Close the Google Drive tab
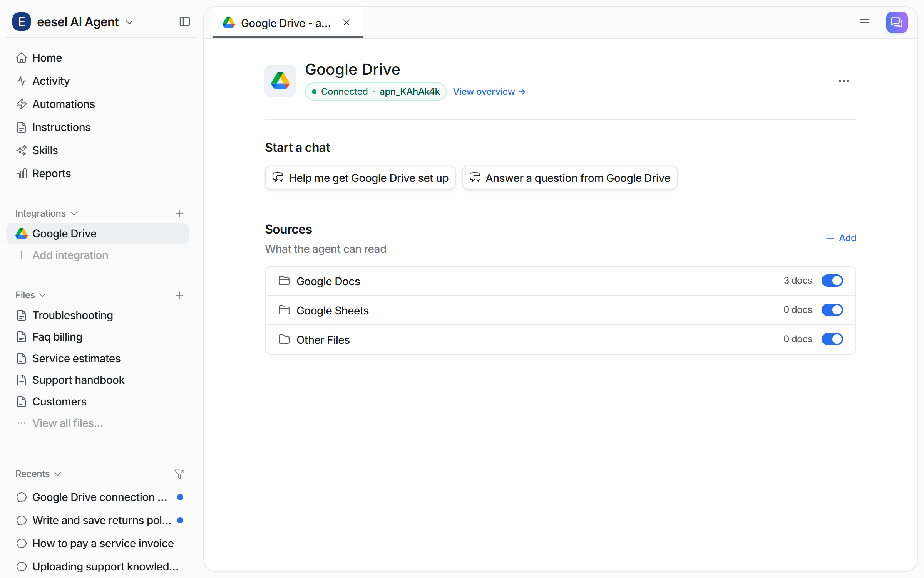The image size is (924, 578). click(x=346, y=23)
